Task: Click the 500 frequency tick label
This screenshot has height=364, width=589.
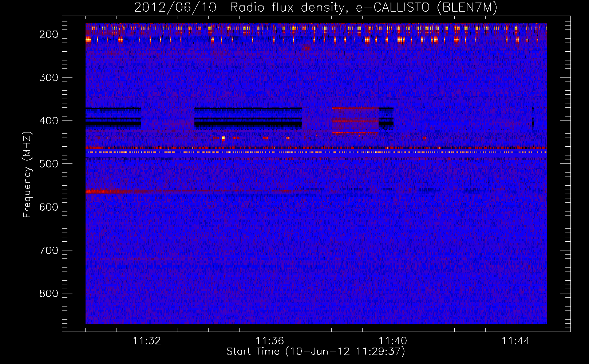Action: pos(48,164)
